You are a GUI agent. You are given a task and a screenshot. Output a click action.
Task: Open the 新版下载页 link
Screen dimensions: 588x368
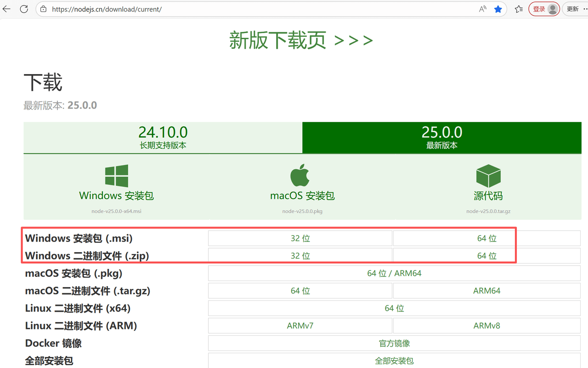click(301, 40)
